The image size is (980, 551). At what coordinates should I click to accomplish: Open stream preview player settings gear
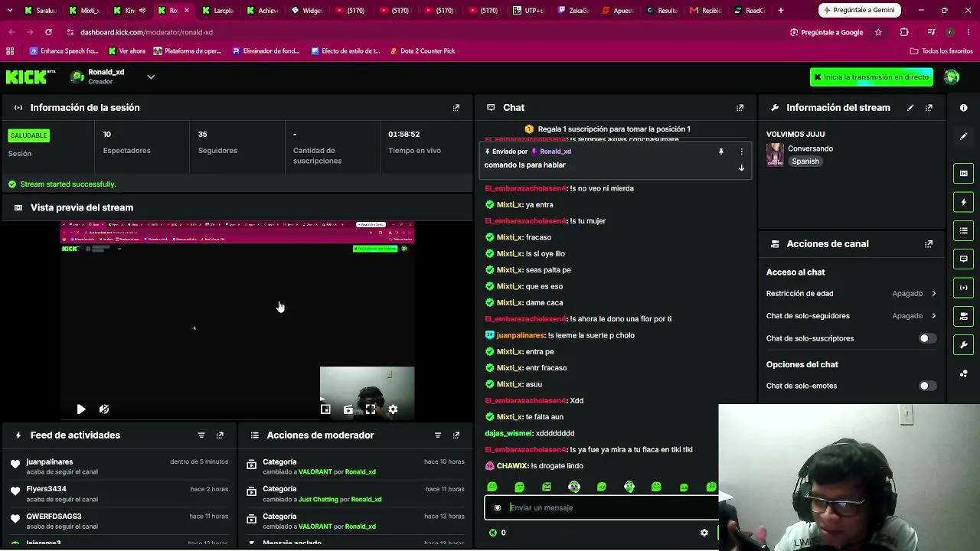(x=393, y=409)
